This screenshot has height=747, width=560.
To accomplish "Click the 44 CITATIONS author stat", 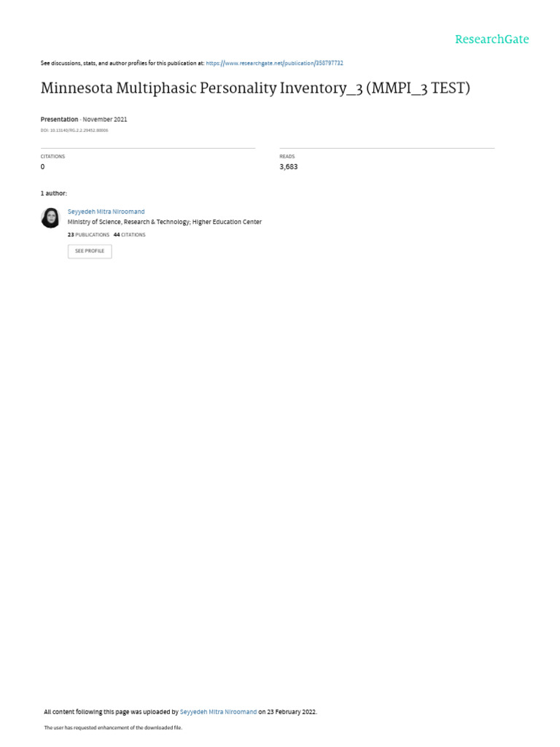I will [x=130, y=235].
